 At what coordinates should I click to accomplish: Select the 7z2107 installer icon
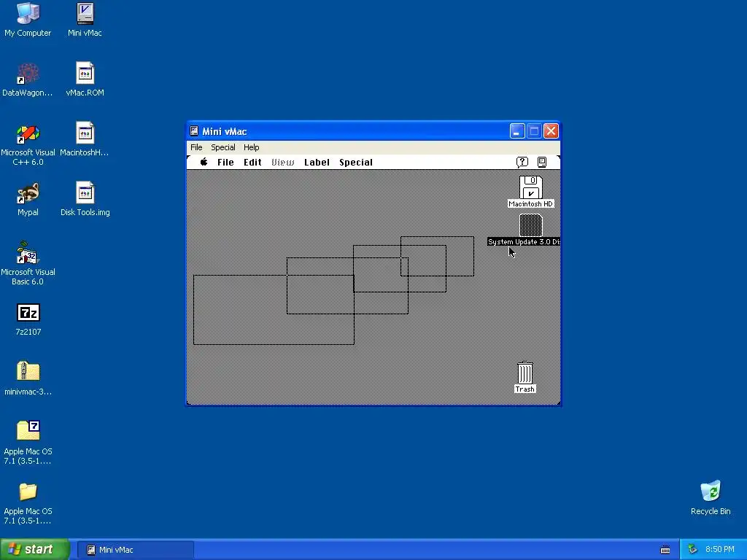28,319
